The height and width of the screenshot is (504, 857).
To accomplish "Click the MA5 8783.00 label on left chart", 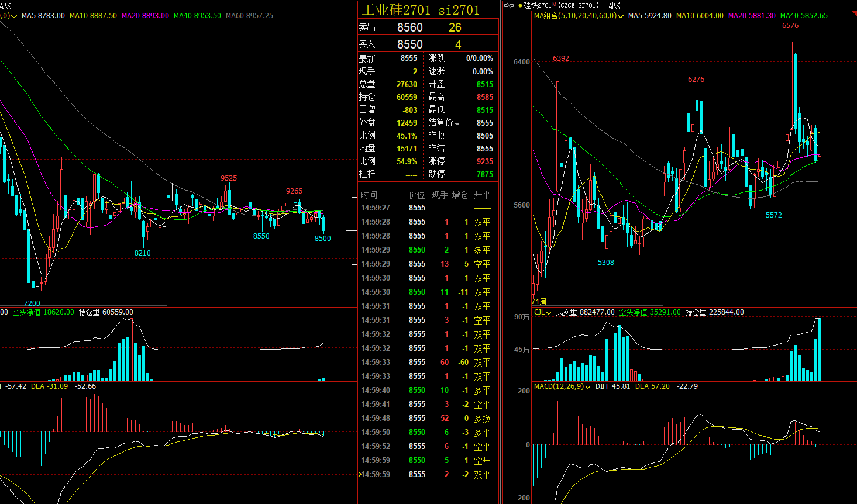I will tap(43, 16).
